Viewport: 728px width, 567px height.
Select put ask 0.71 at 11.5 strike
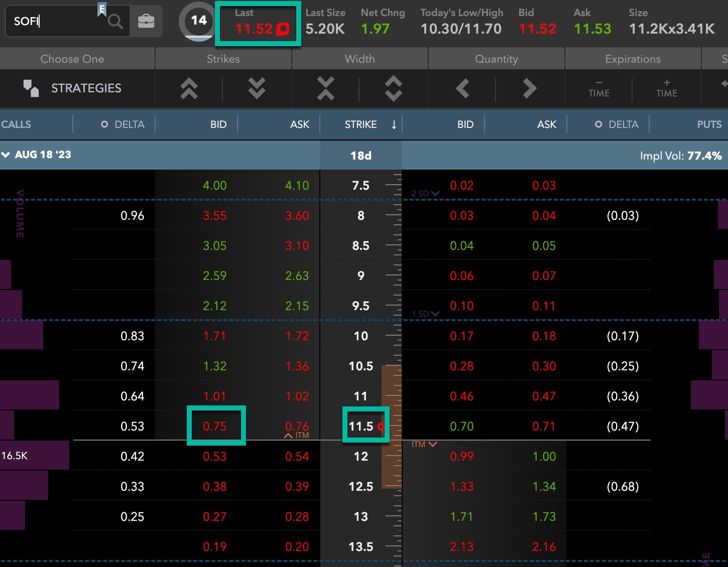544,427
